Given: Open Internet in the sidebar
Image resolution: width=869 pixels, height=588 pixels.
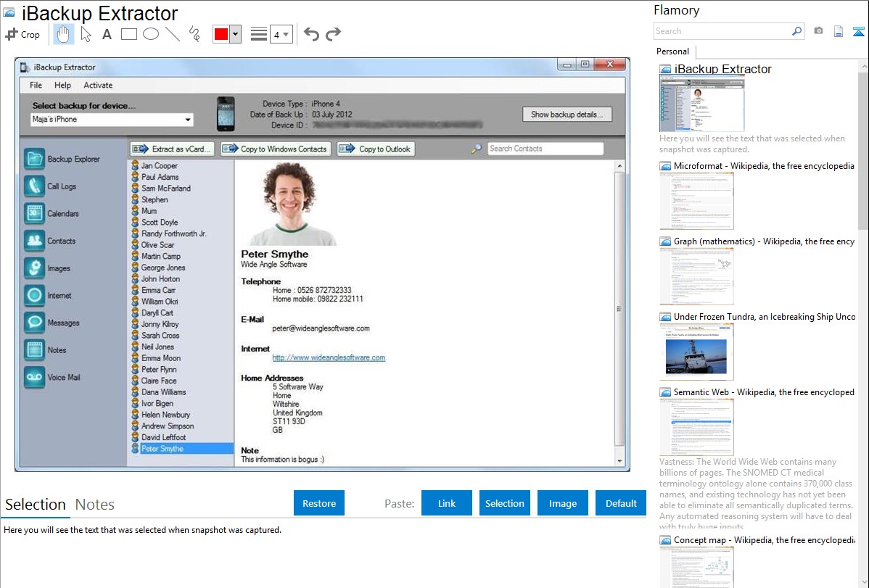Looking at the screenshot, I should tap(48, 295).
